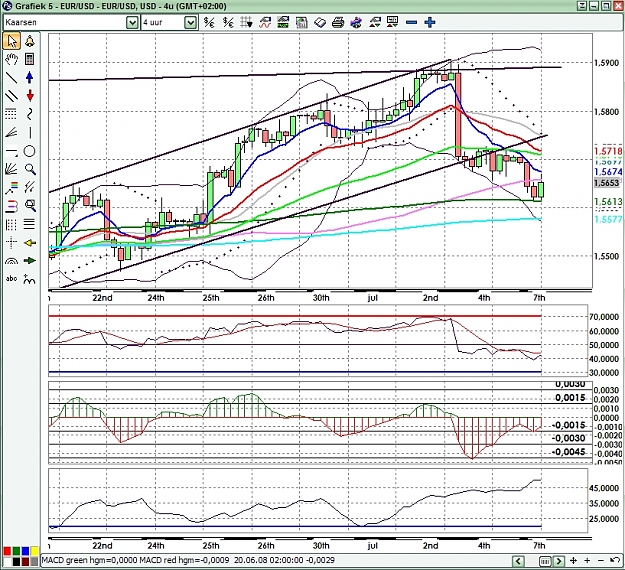This screenshot has height=570, width=625.
Task: Click the printer icon in toolbar
Action: [x=338, y=23]
